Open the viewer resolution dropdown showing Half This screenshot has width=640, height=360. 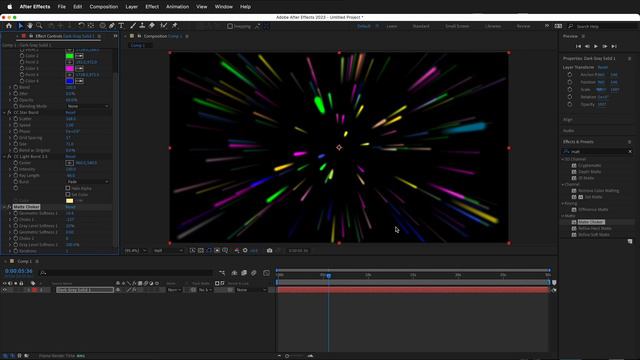168,251
